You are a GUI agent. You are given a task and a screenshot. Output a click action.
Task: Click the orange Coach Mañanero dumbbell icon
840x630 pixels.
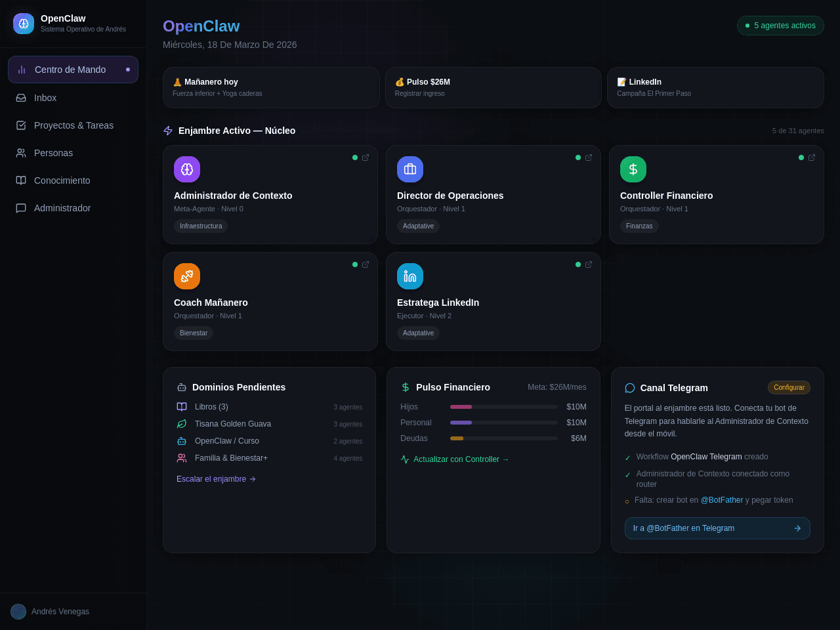tap(187, 276)
